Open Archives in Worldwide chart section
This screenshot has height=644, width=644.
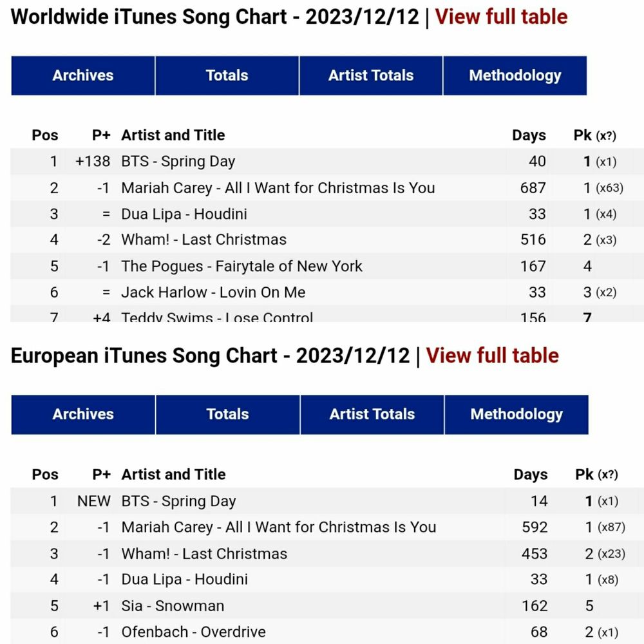pos(83,75)
